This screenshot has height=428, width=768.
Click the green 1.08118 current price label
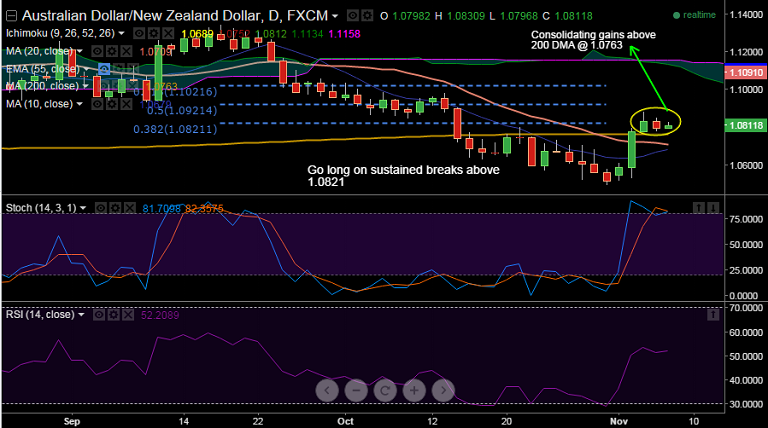(745, 125)
